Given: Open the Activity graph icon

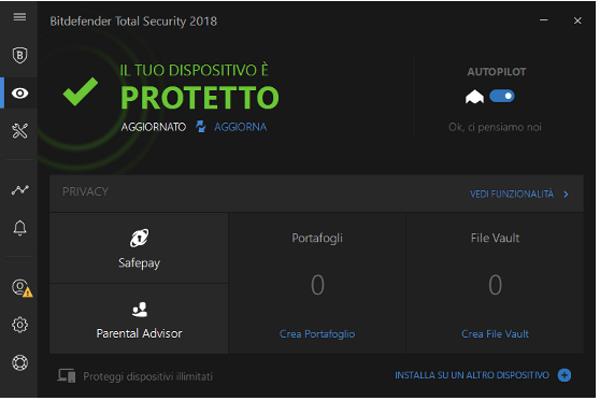Looking at the screenshot, I should click(20, 190).
